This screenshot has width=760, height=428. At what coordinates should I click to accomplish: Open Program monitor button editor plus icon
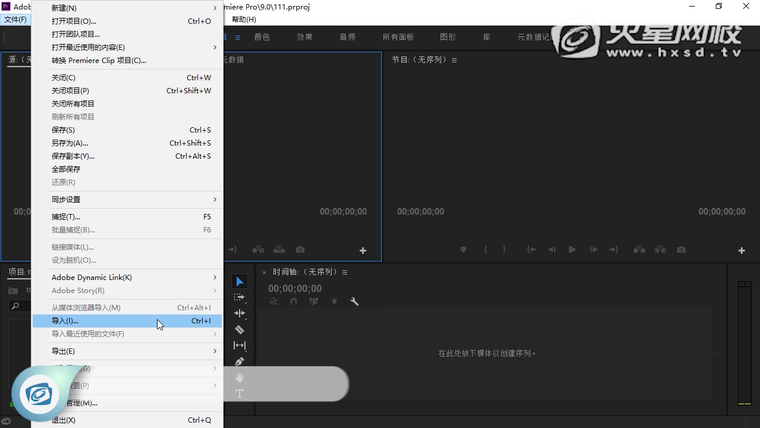coord(741,250)
